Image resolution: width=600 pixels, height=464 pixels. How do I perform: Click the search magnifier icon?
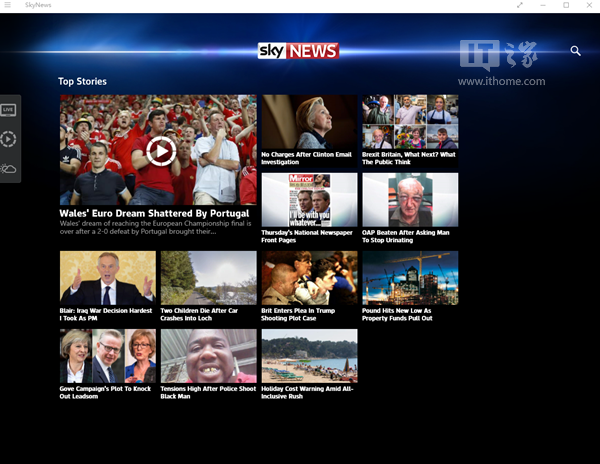pos(575,51)
